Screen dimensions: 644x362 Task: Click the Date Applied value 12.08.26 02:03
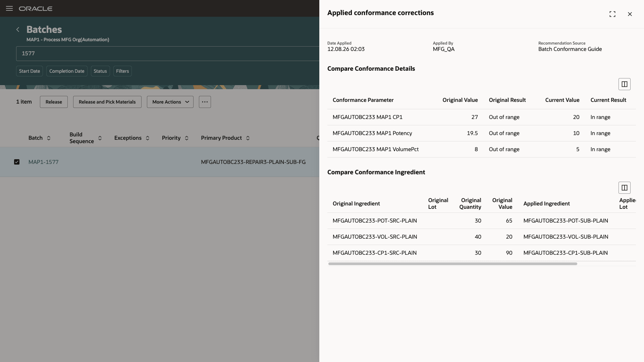click(x=346, y=49)
